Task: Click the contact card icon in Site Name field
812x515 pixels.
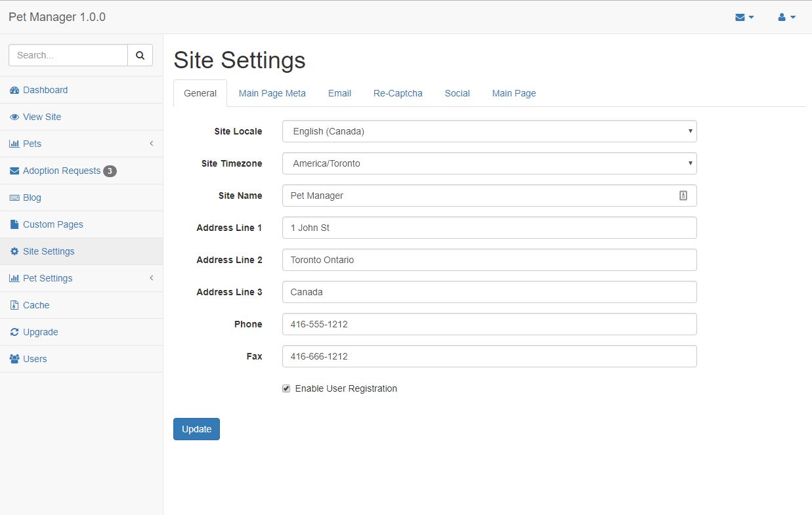Action: (683, 196)
